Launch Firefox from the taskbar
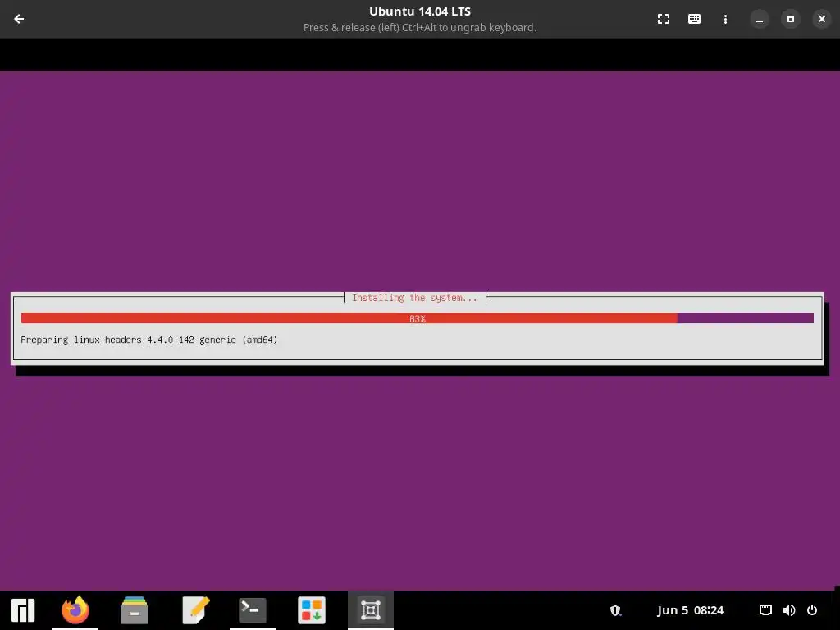This screenshot has width=840, height=630. pos(75,610)
